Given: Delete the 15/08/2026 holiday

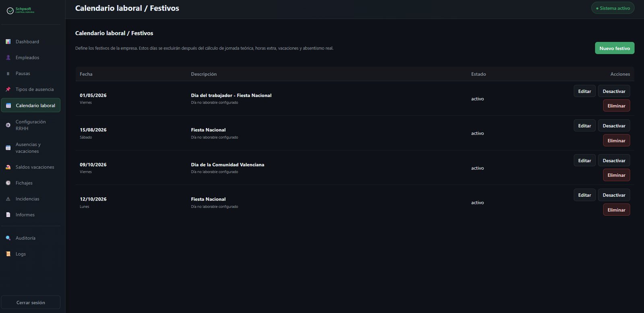Looking at the screenshot, I should (616, 141).
